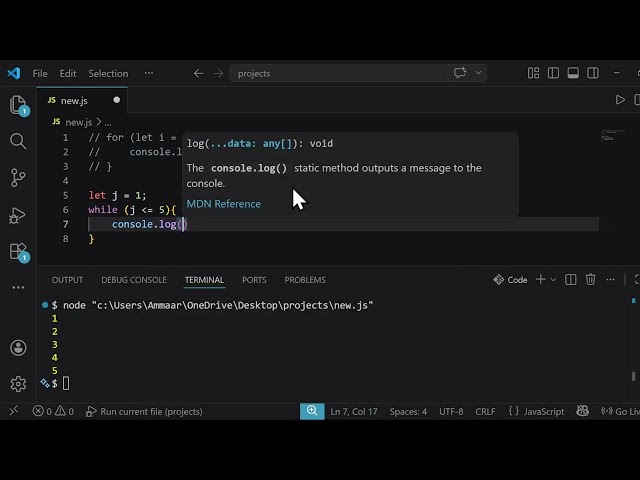
Task: Click the curly braces language status icon
Action: [x=514, y=411]
